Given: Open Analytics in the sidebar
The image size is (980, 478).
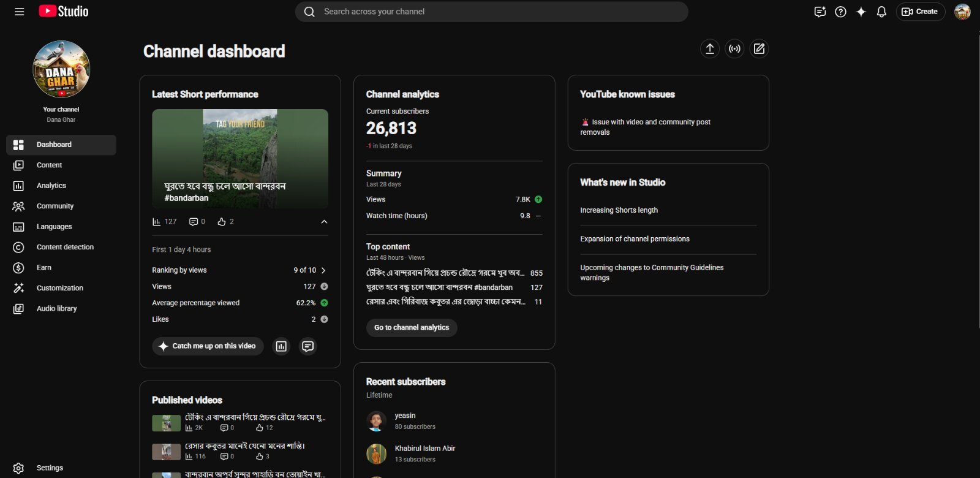Looking at the screenshot, I should tap(61, 186).
